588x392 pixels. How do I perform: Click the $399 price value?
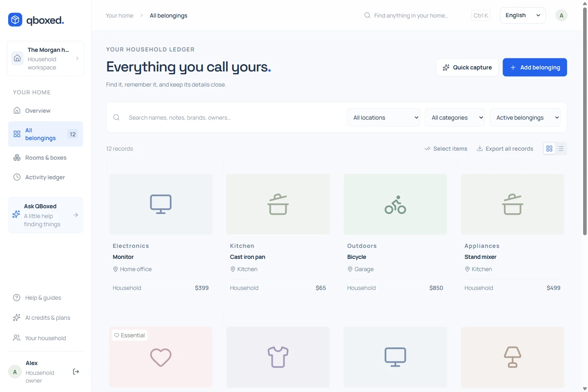point(202,288)
